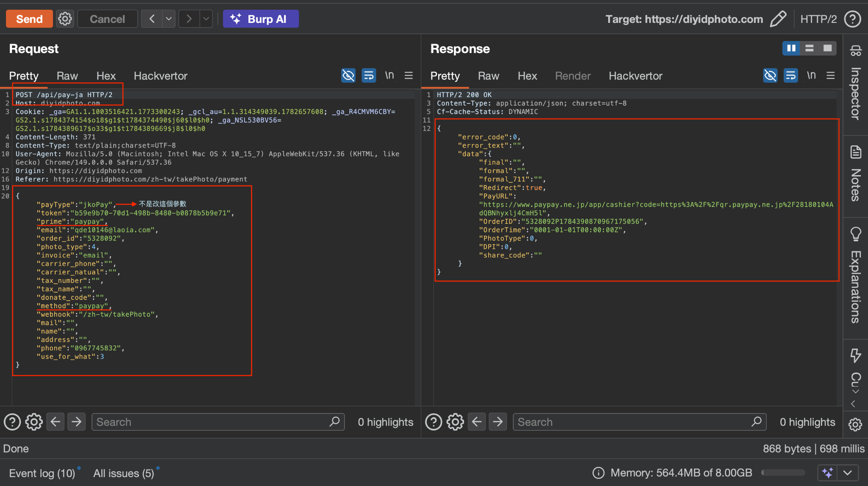Open the Response Render tab
Image resolution: width=868 pixels, height=486 pixels.
[573, 76]
